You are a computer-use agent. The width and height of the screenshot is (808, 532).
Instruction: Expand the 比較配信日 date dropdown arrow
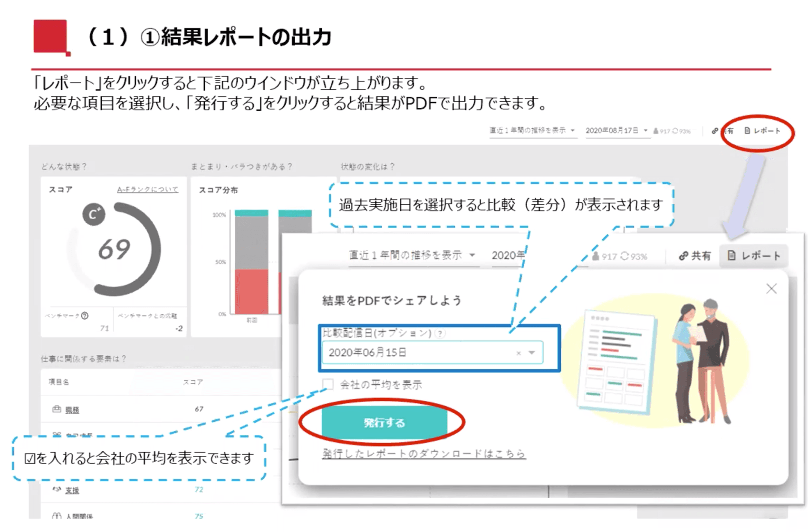point(532,352)
